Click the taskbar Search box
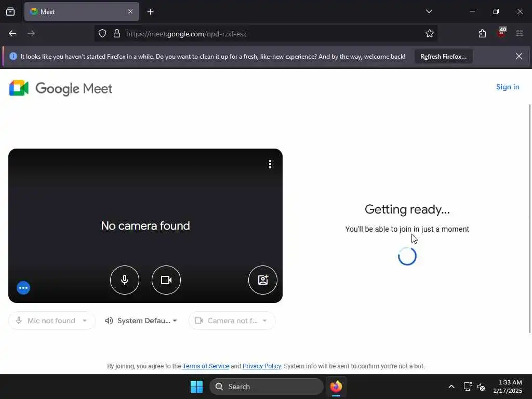 click(267, 387)
